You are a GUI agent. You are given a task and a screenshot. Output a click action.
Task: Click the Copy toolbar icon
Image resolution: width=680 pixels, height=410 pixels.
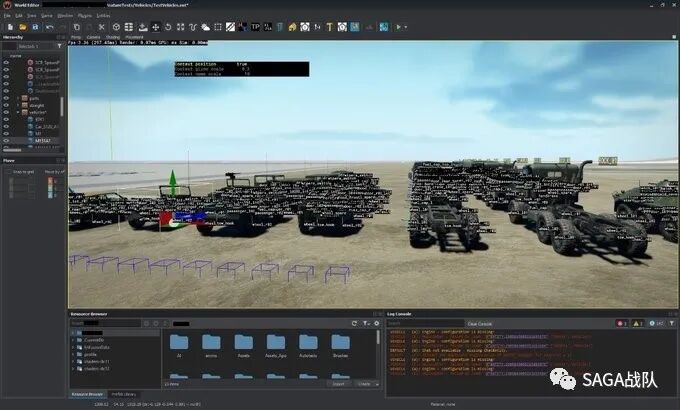[77, 27]
